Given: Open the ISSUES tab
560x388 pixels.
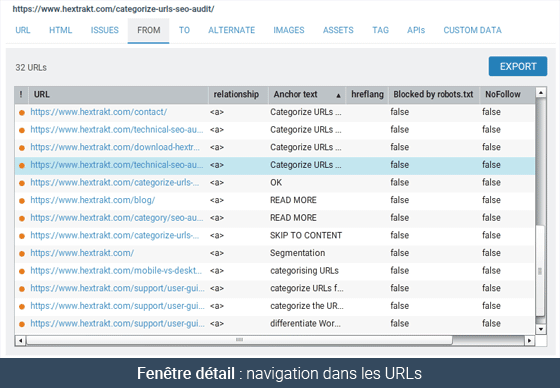Looking at the screenshot, I should coord(104,30).
